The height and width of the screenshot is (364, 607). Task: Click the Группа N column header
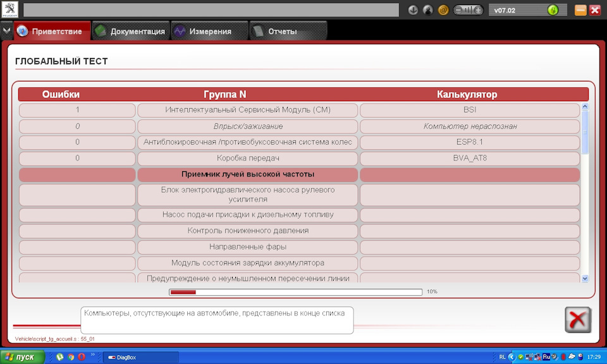pos(225,94)
